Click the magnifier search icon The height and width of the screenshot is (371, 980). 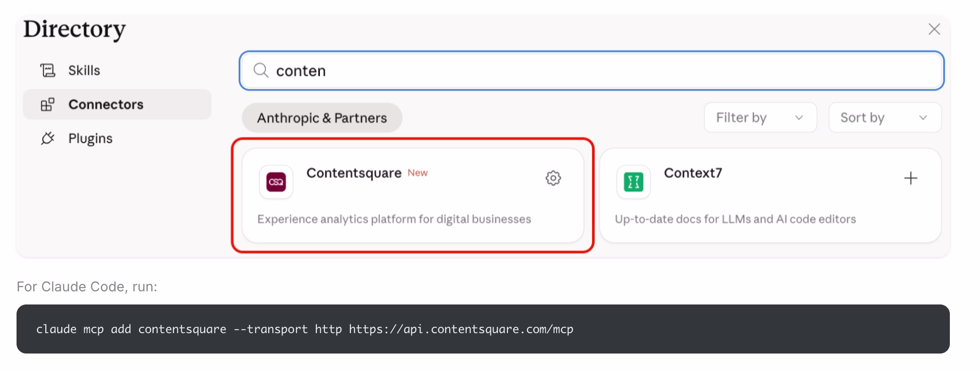261,70
